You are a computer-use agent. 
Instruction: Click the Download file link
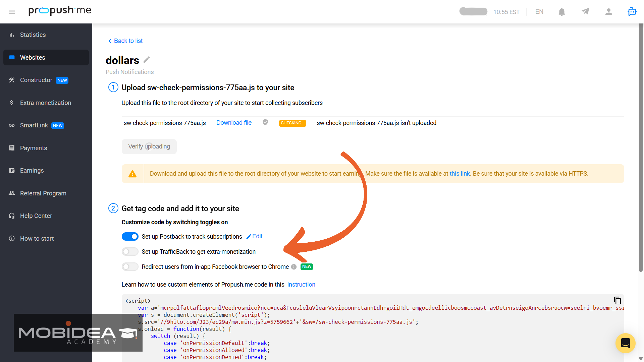tap(234, 123)
